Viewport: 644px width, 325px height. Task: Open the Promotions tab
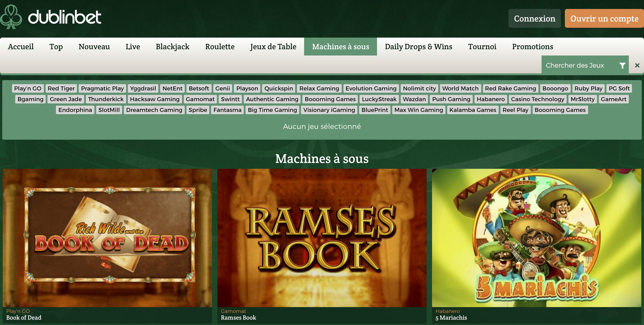point(532,47)
